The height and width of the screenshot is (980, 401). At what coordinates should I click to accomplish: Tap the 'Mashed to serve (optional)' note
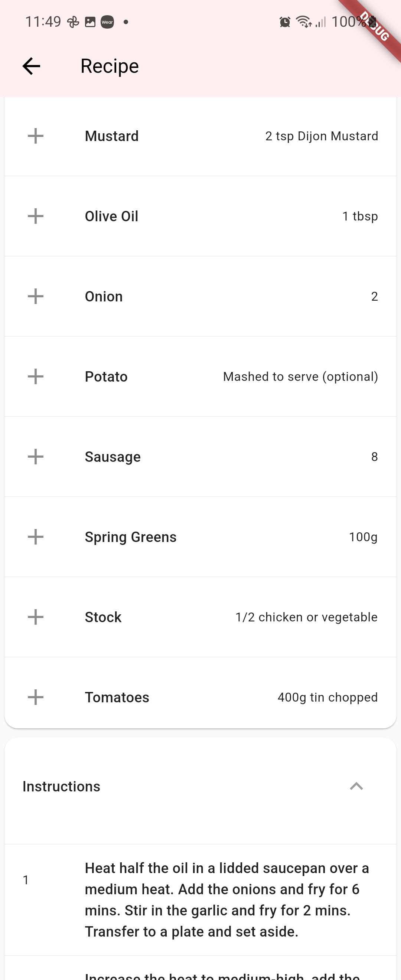[x=300, y=377]
